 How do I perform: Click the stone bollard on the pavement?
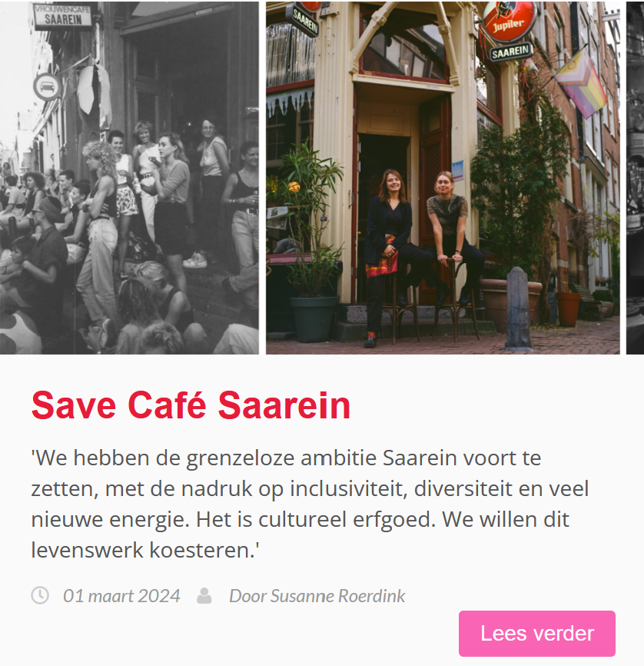click(518, 309)
